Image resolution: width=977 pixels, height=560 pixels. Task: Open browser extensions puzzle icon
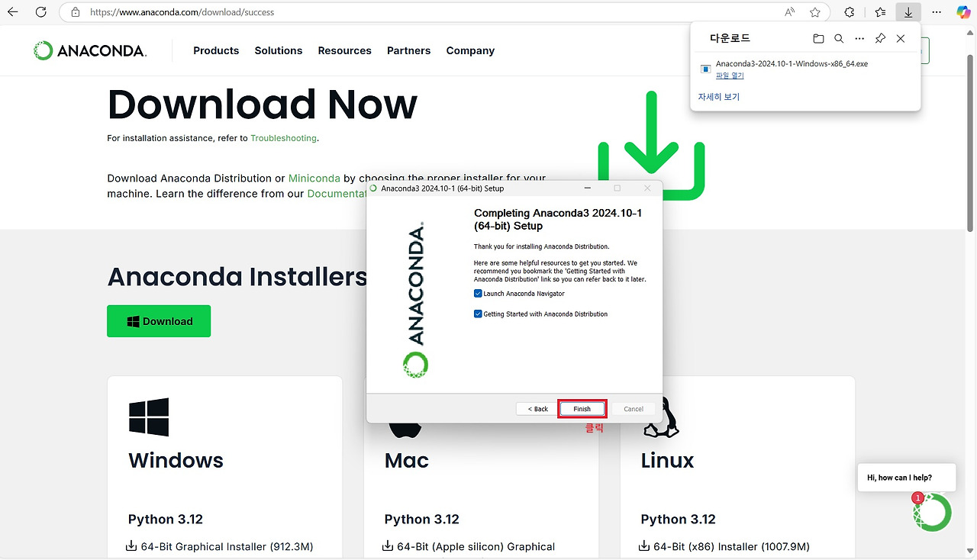pos(849,12)
